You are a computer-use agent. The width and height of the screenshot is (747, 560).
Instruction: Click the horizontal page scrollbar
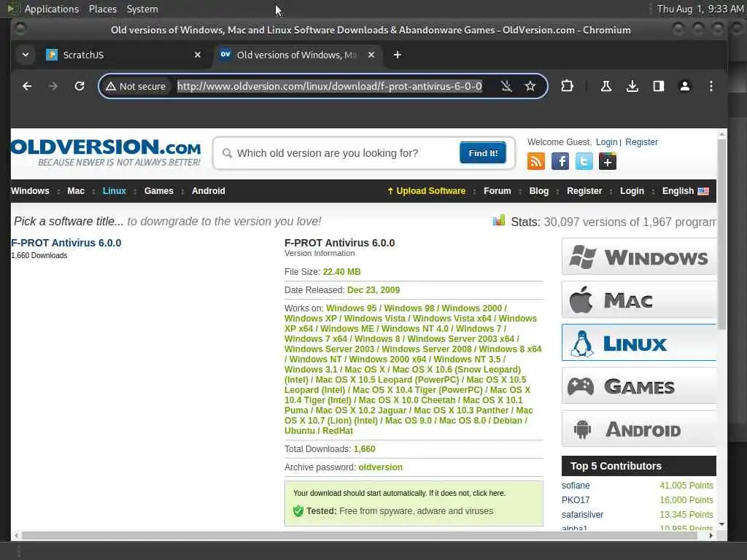[x=360, y=535]
